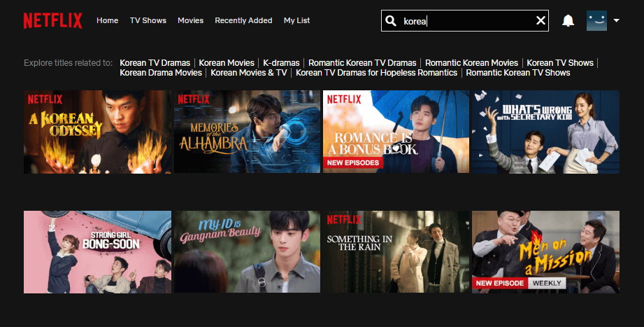This screenshot has width=644, height=327.
Task: Follow the K-dramas link
Action: [x=281, y=63]
